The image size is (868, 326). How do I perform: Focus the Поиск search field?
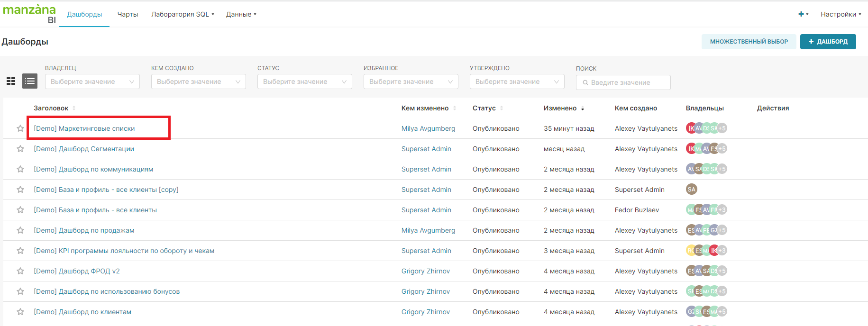click(x=623, y=82)
